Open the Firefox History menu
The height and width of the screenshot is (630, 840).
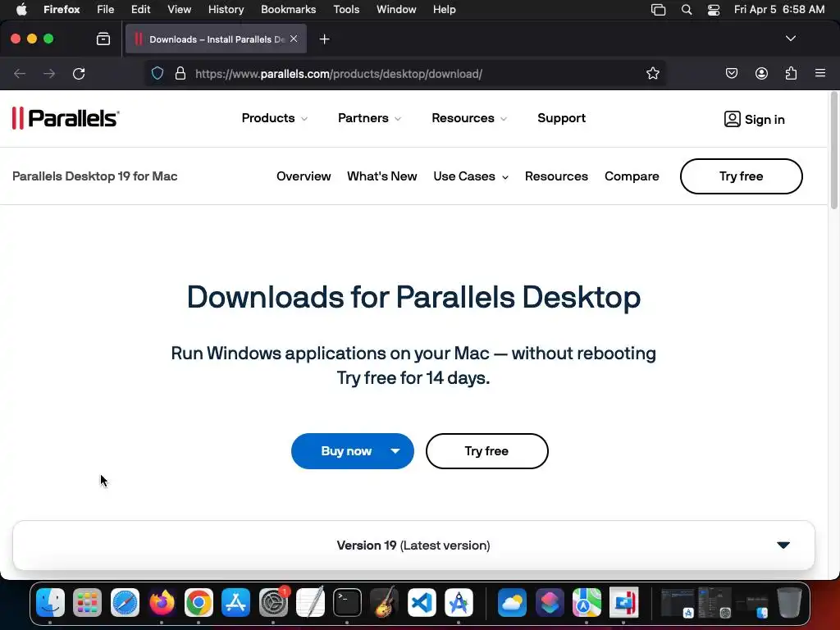[x=226, y=10]
